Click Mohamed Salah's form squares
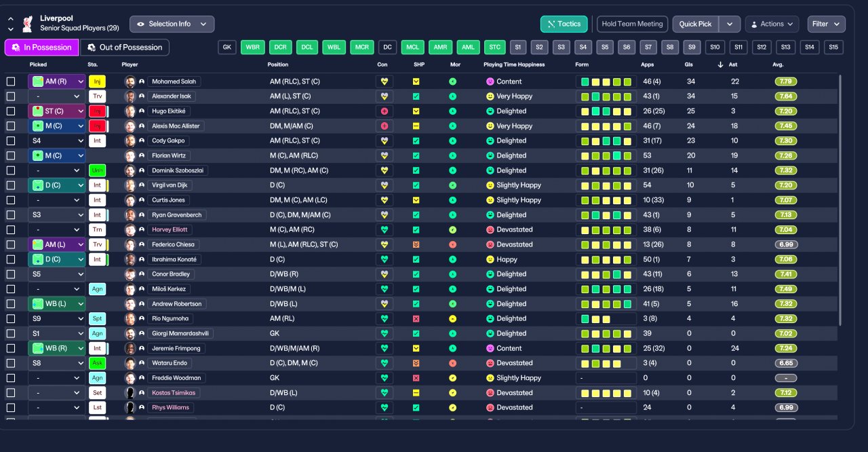The height and width of the screenshot is (452, 868). tap(606, 81)
